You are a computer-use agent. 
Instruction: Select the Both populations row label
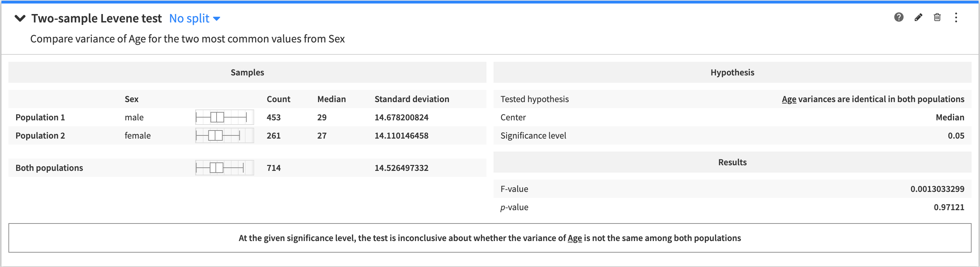49,168
